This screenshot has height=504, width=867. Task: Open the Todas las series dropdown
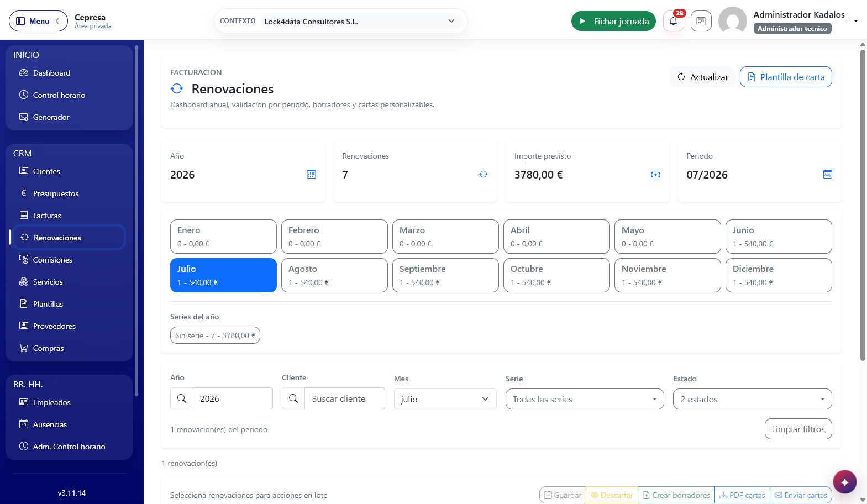pos(585,399)
